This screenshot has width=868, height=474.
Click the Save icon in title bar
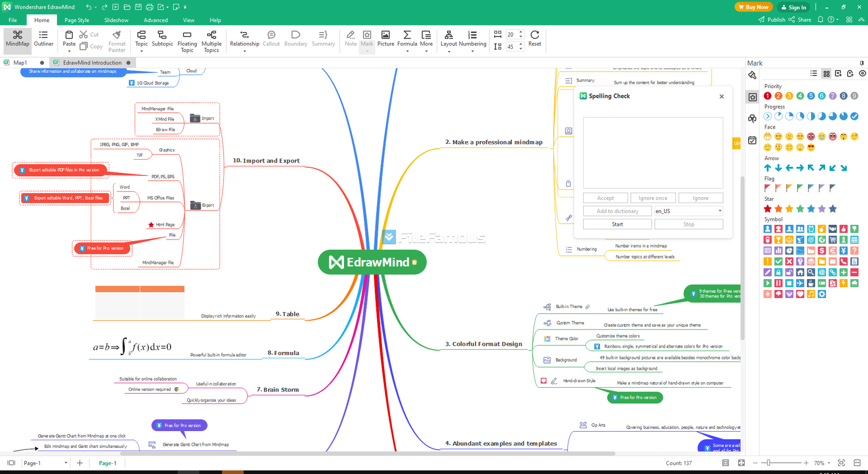tap(138, 7)
